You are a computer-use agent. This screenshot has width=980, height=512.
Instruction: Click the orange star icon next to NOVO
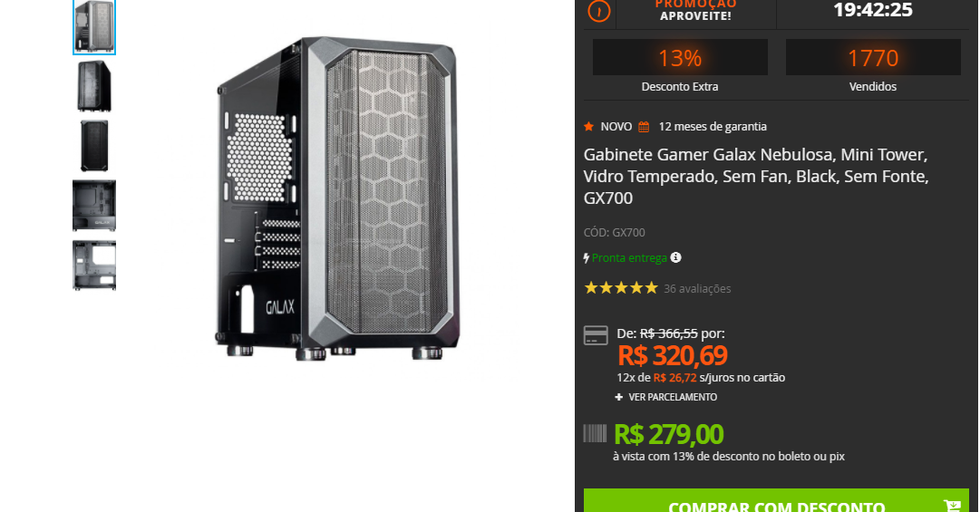coord(588,127)
